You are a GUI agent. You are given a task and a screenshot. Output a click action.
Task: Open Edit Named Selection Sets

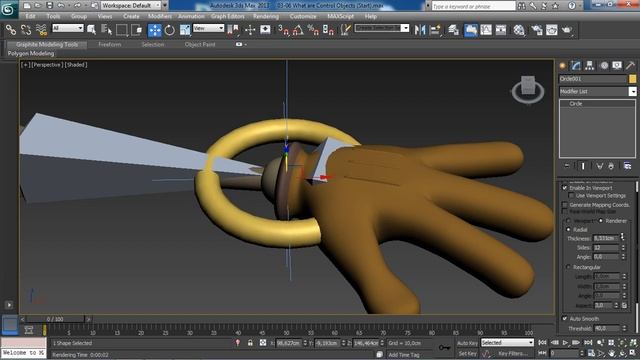click(x=346, y=30)
